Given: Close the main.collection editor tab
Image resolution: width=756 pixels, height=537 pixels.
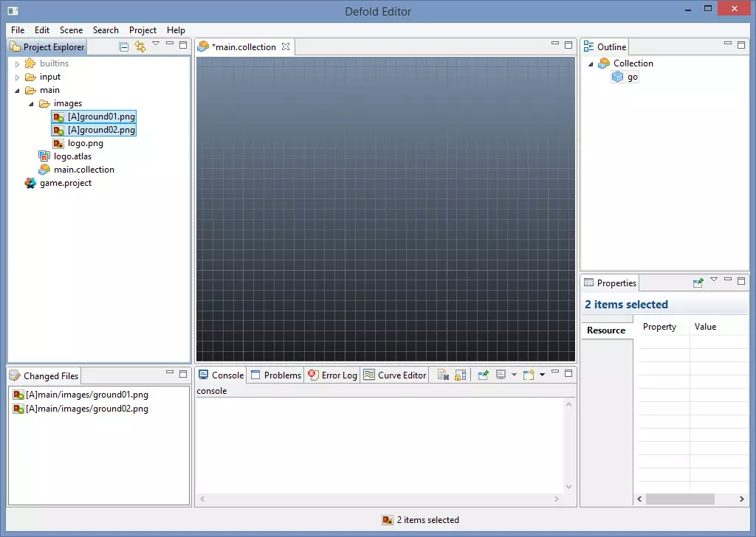Looking at the screenshot, I should (286, 46).
